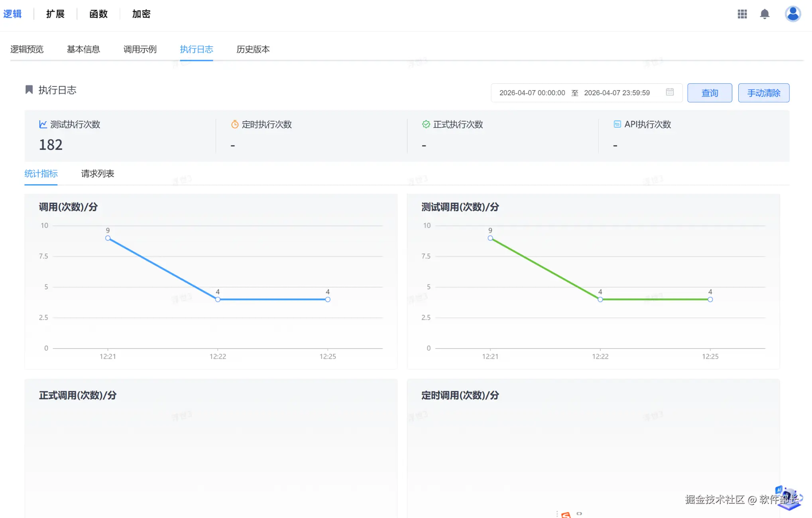Click the notification bell icon

pos(764,14)
